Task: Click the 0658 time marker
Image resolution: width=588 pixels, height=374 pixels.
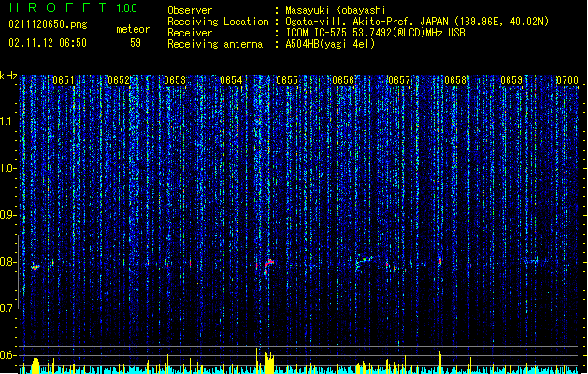Action: pyautogui.click(x=455, y=80)
